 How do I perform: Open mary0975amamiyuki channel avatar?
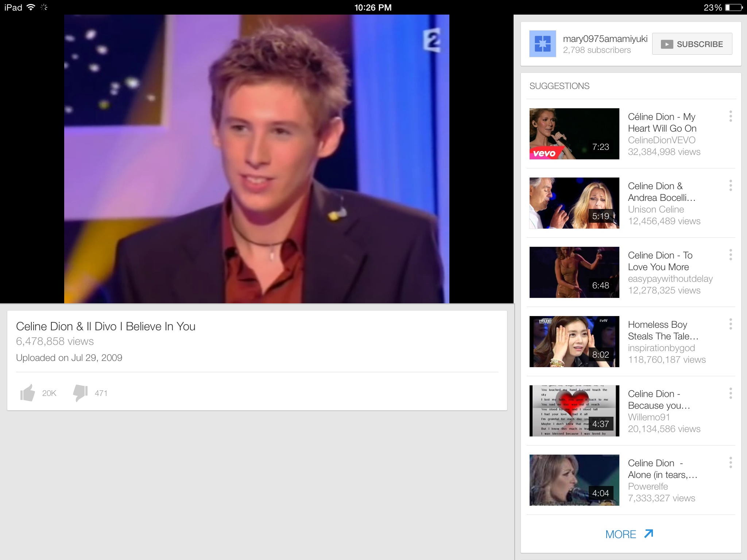coord(543,44)
